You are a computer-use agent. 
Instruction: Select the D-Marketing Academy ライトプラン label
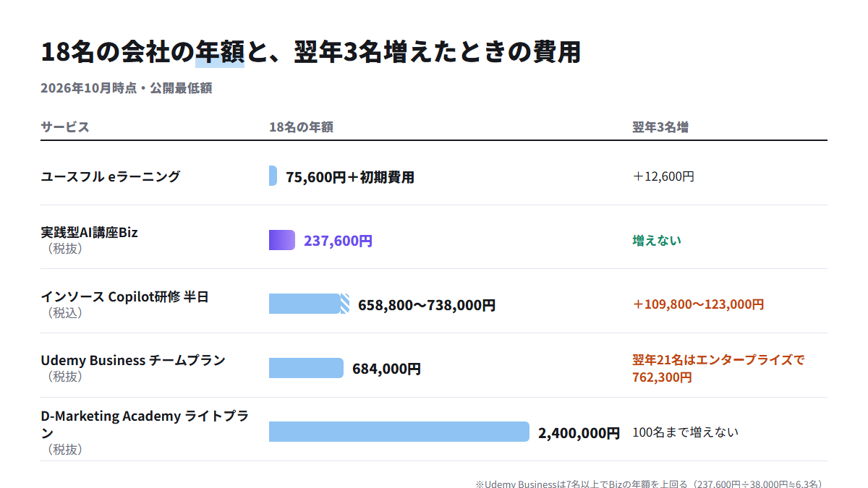point(145,424)
